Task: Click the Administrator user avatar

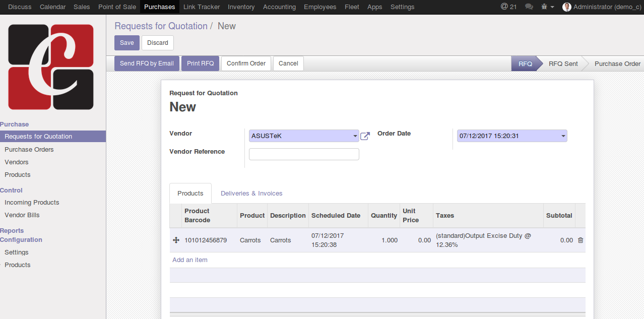Action: (566, 7)
